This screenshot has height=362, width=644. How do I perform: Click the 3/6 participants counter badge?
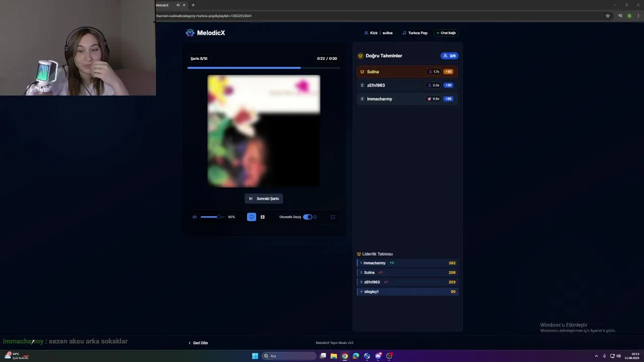tap(449, 56)
